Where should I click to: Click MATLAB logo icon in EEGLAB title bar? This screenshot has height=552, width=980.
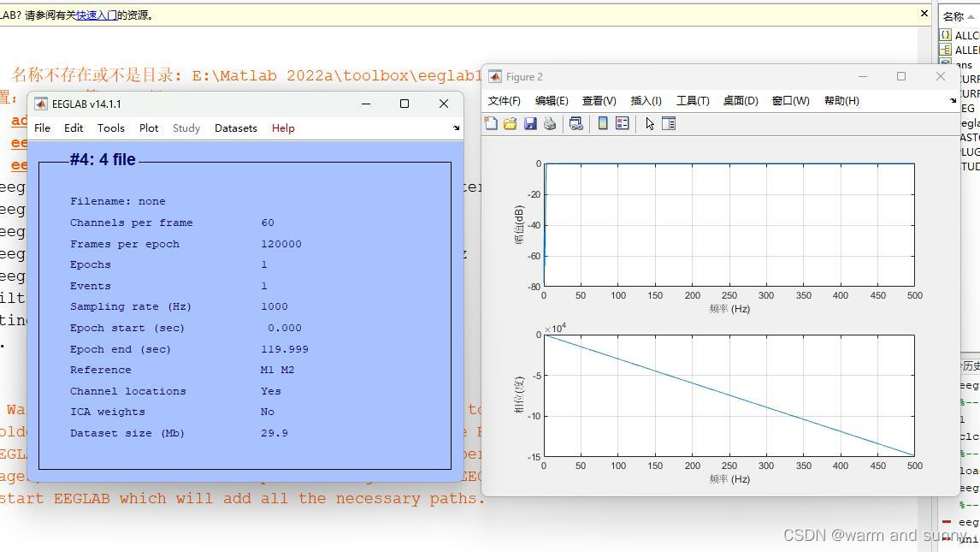click(41, 104)
